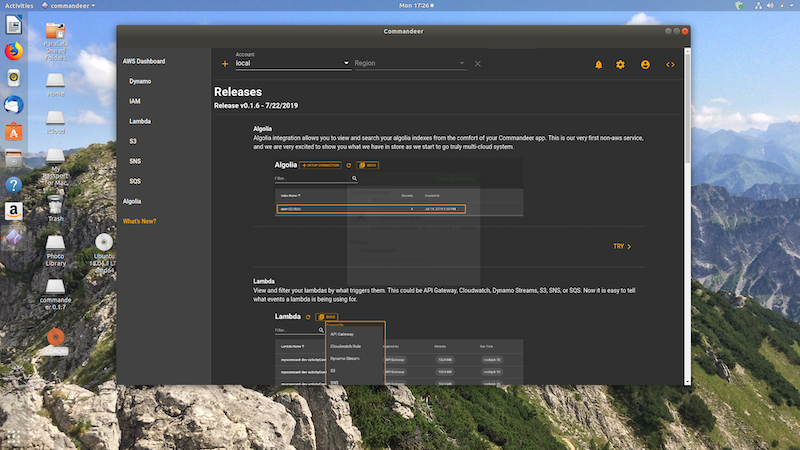Click the volume icon in top bar
Viewport: 800px width, 450px height.
click(770, 6)
